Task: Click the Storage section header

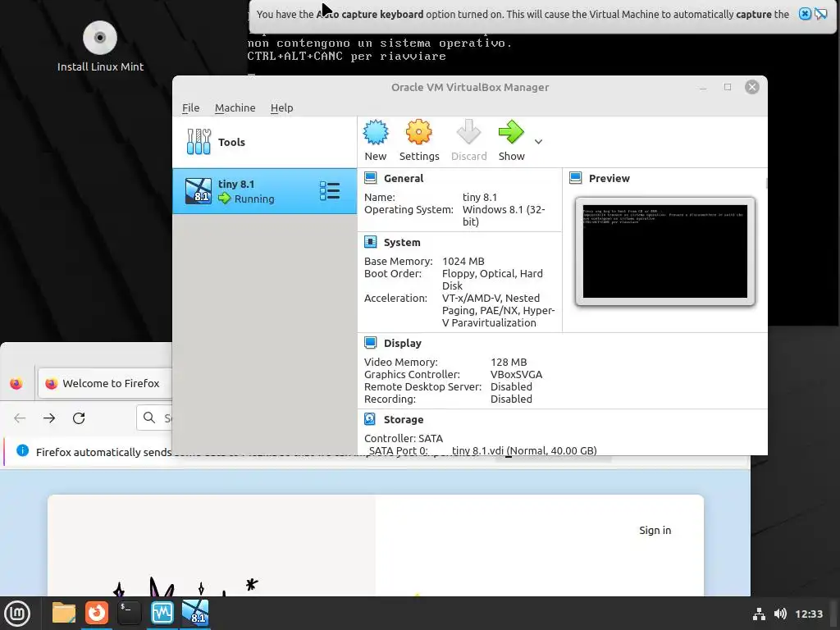Action: click(404, 419)
